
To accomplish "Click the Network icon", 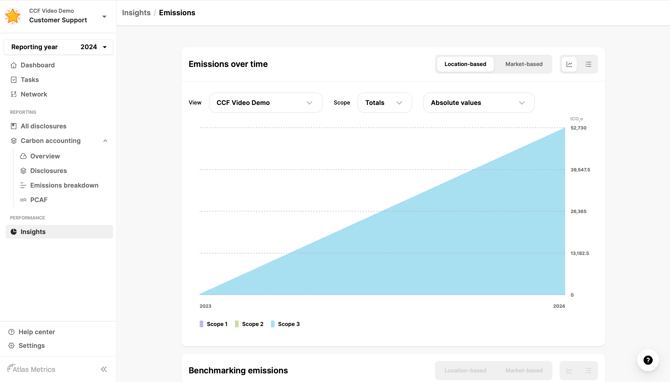I will [14, 94].
